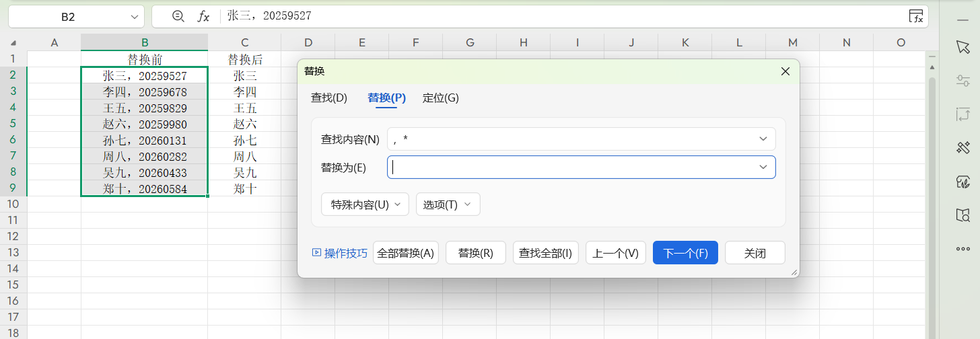The width and height of the screenshot is (980, 339).
Task: Expand the 查找内容 history dropdown arrow
Action: click(763, 139)
